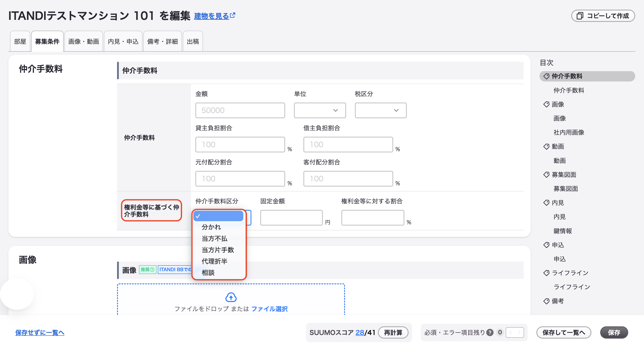Click the tag icon next to 申込 in 目次

tap(546, 245)
